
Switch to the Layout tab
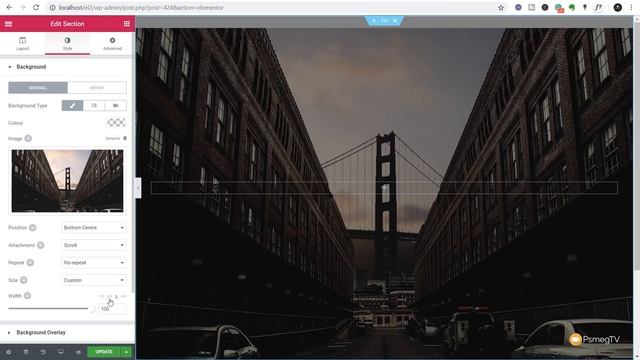22,43
